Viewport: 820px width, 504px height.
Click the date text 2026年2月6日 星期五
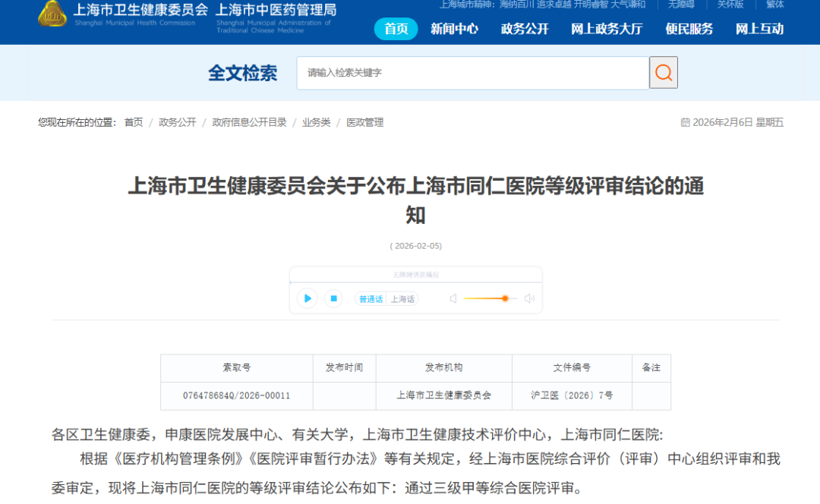738,122
